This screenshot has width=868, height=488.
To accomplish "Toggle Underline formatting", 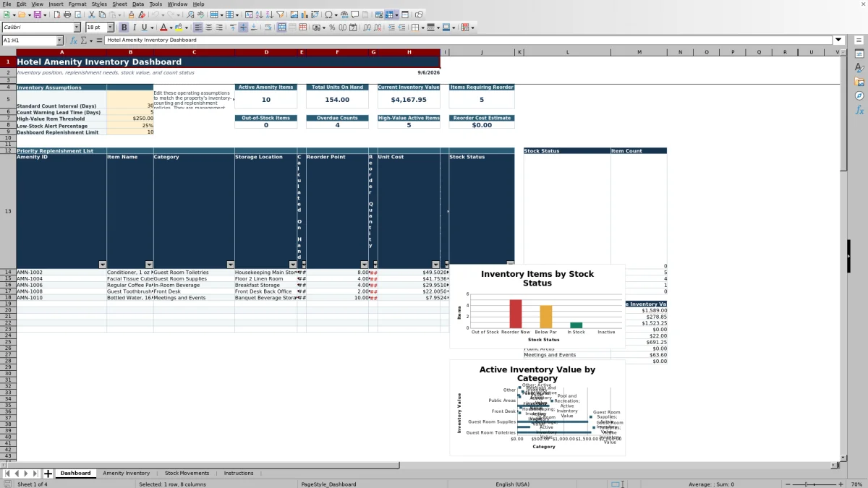I will [x=144, y=27].
